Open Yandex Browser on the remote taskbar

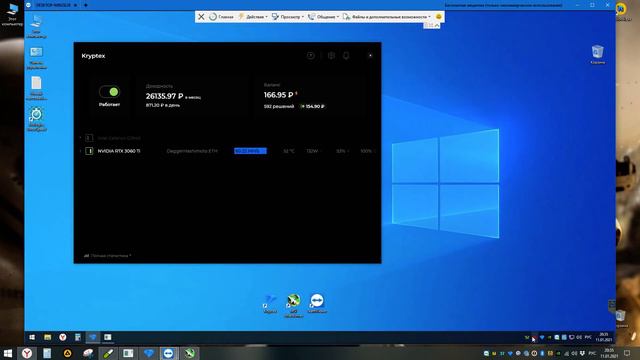point(62,337)
